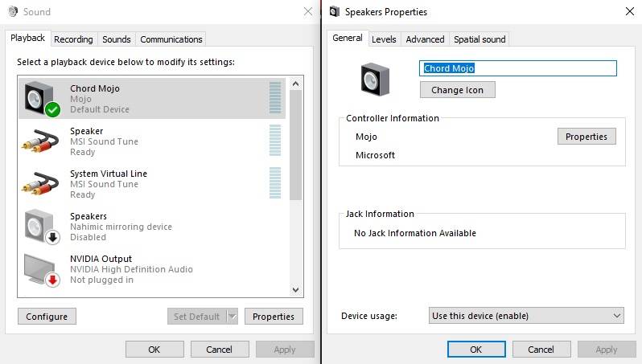The width and height of the screenshot is (642, 364).
Task: Select the Chord Mojo speaker icon in list
Action: (x=41, y=99)
